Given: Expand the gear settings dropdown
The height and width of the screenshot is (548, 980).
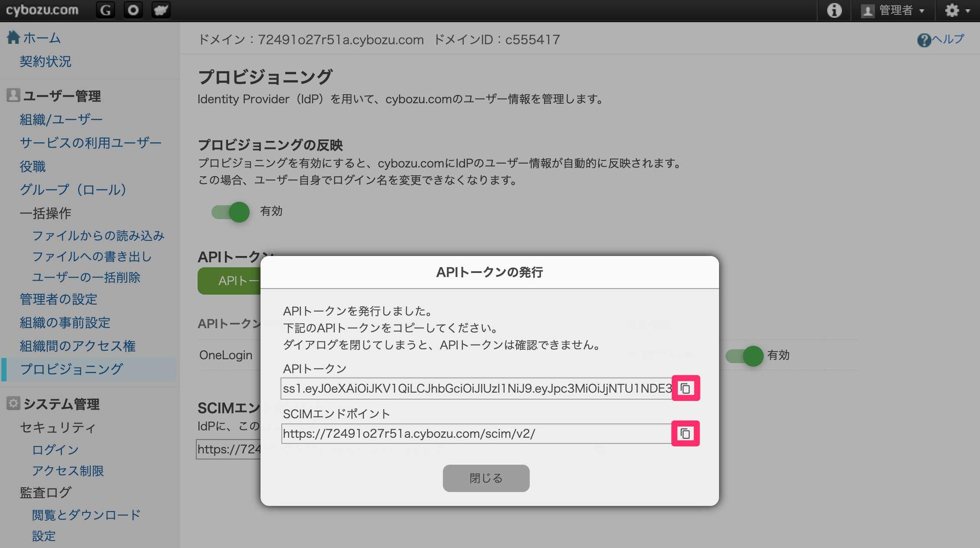Looking at the screenshot, I should (957, 10).
